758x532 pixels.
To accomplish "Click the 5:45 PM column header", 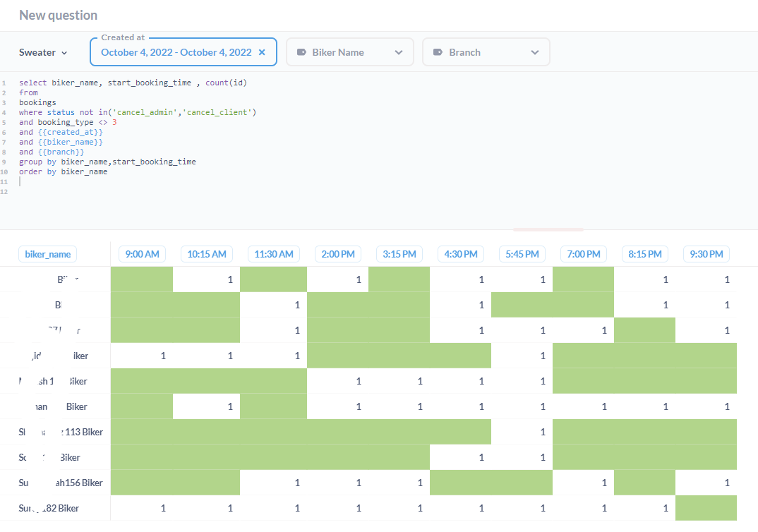I will (522, 254).
